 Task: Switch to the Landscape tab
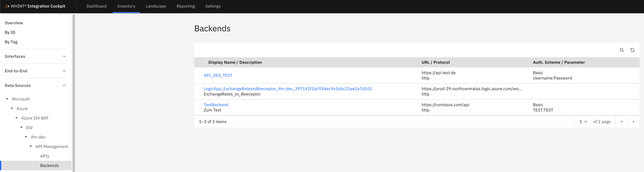coord(156,6)
